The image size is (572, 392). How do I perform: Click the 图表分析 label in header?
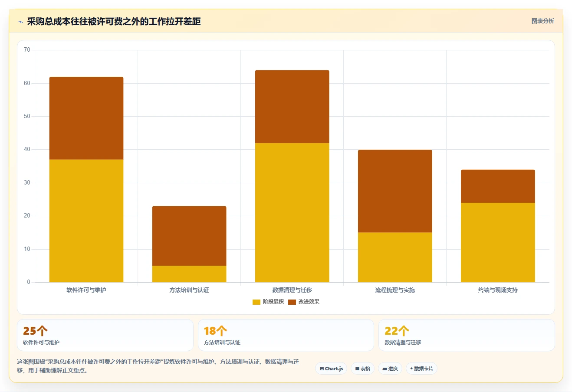pyautogui.click(x=542, y=21)
